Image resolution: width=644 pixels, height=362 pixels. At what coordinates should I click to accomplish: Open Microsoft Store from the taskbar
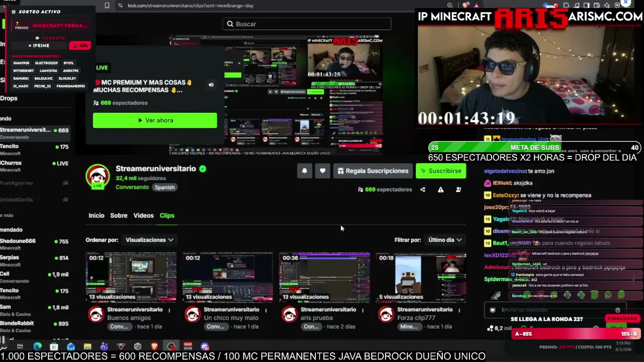(54, 346)
